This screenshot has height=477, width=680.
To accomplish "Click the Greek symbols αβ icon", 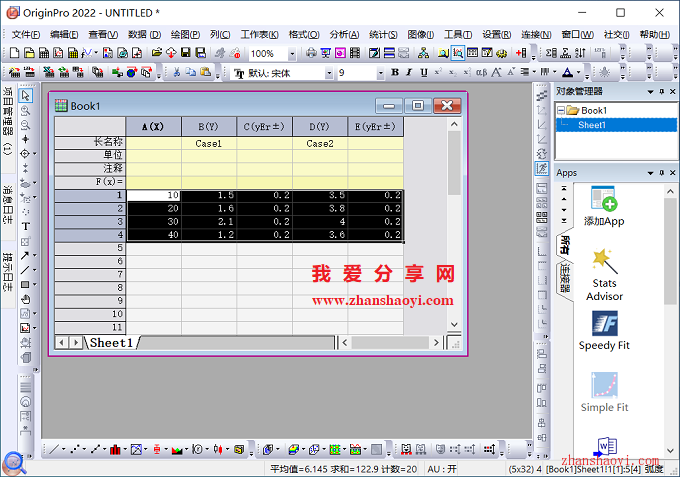I will 481,72.
